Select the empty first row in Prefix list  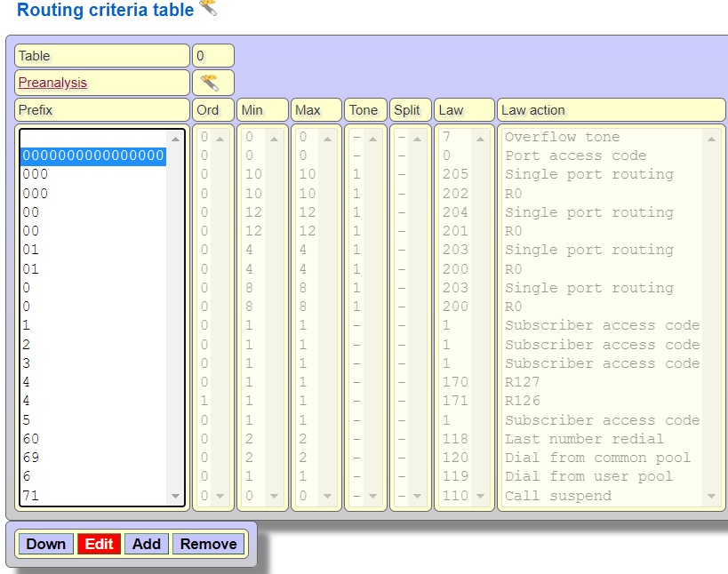pos(93,138)
